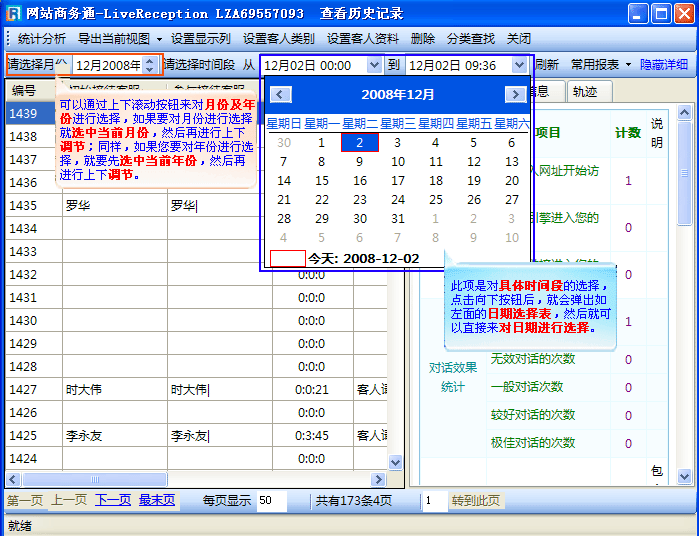Select the 轨迹 tab
The width and height of the screenshot is (699, 536).
pyautogui.click(x=585, y=91)
